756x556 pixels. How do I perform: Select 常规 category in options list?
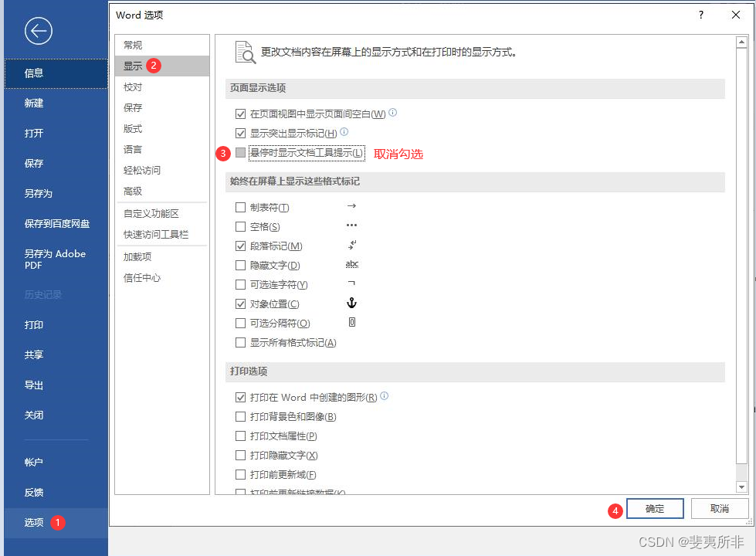point(162,46)
